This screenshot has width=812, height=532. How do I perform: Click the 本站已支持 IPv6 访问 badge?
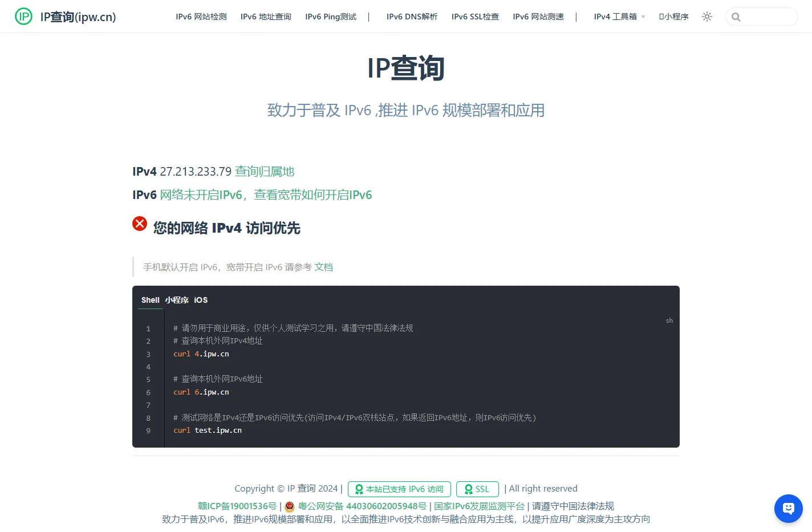point(399,489)
